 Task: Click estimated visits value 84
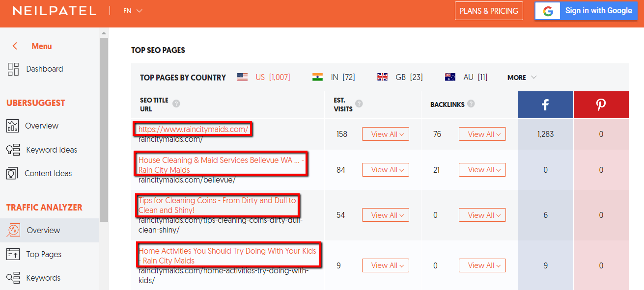click(341, 170)
